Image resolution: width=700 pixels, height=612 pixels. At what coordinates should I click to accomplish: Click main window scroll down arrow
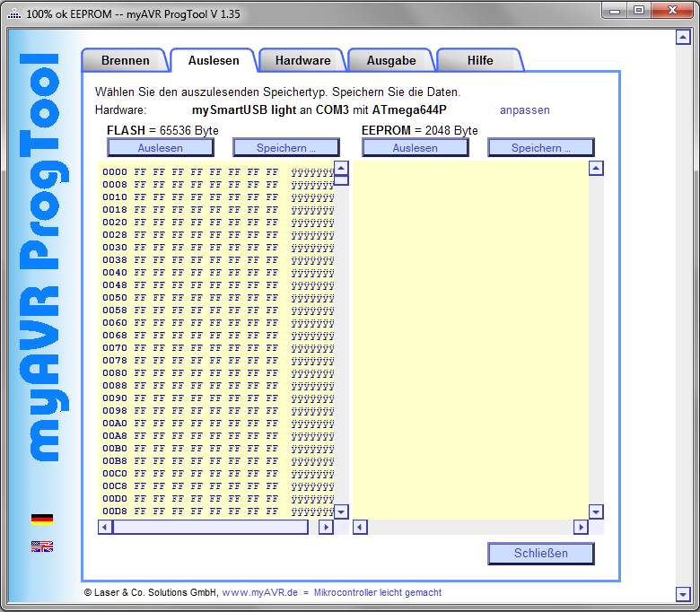point(683,595)
